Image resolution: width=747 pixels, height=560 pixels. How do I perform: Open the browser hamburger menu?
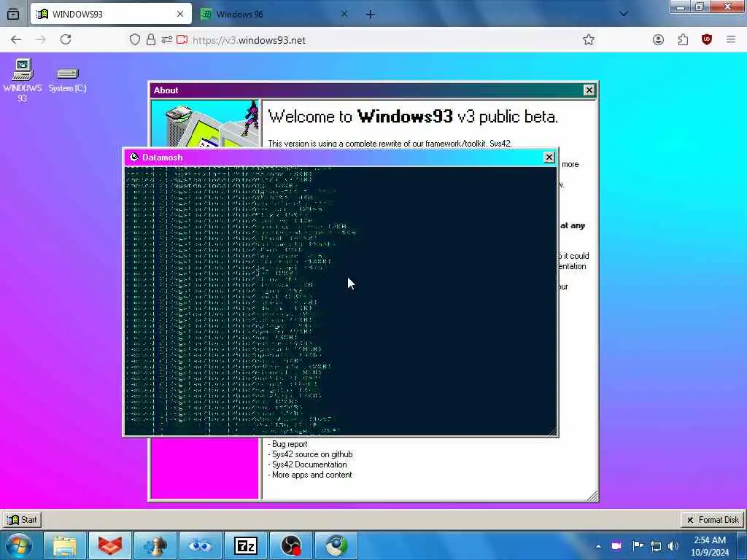731,39
